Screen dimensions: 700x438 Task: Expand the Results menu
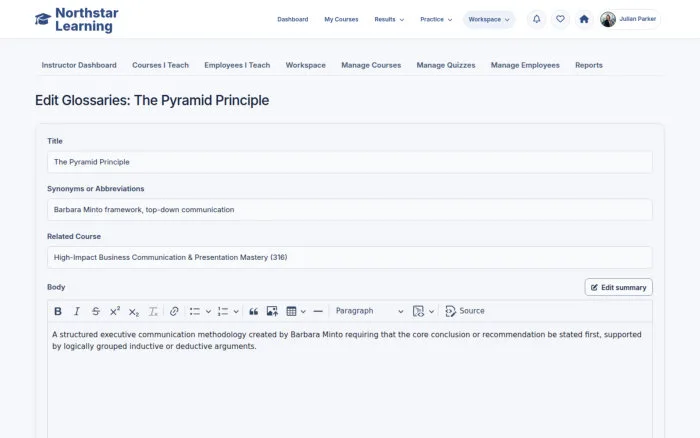389,20
